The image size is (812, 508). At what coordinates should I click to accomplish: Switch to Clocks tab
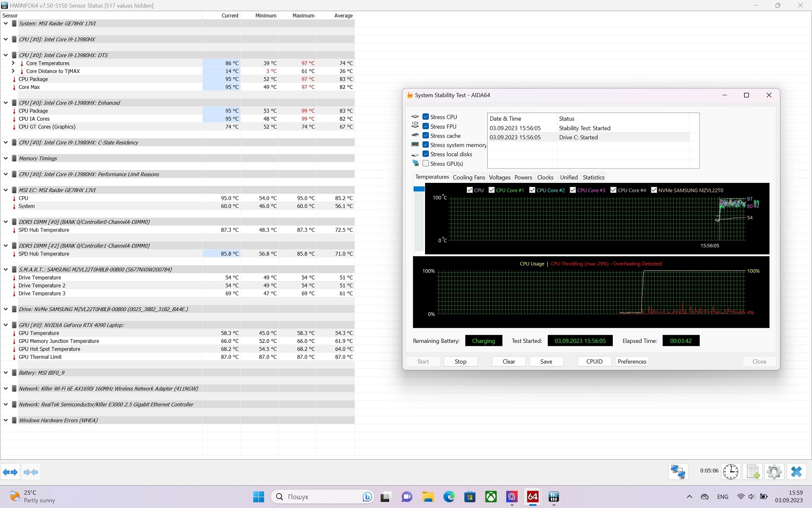(x=545, y=177)
